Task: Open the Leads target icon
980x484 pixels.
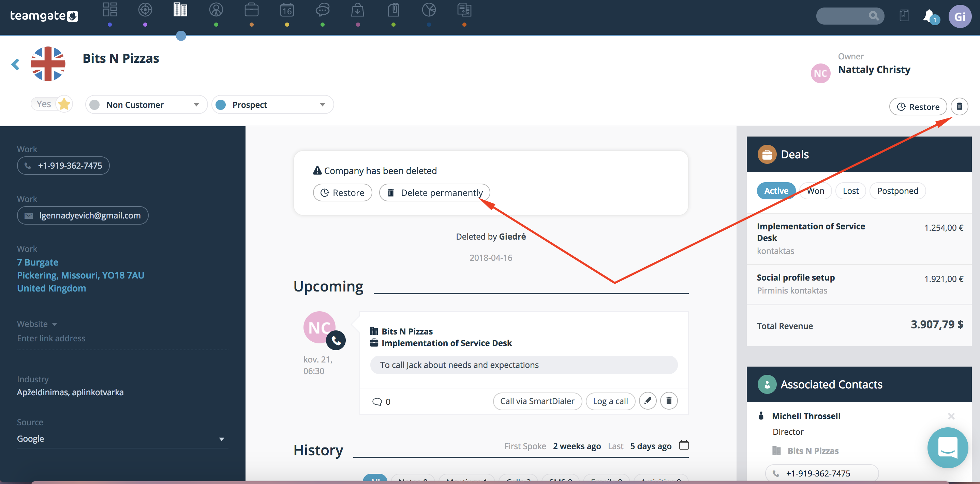Action: coord(145,10)
